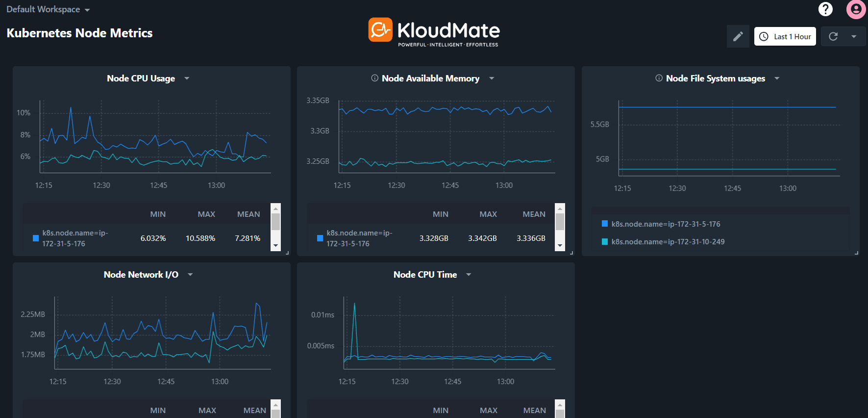Click the 10.588% max value in CPU Usage
This screenshot has width=868, height=418.
200,238
